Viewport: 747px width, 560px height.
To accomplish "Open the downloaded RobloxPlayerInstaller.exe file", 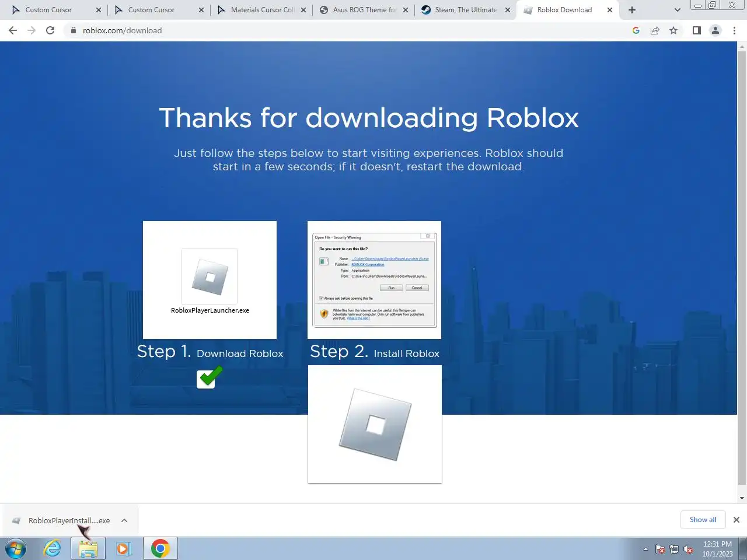I will (69, 520).
